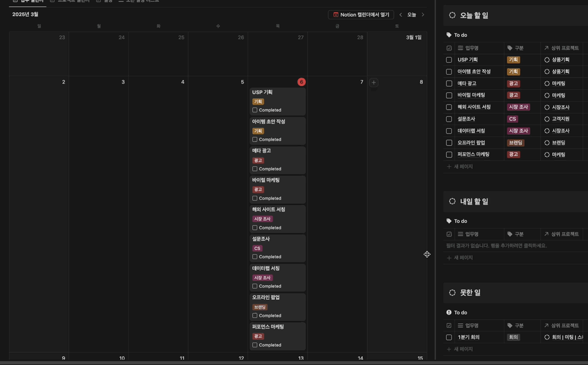Click plus icon to add item on March 7
588x365 pixels.
373,82
